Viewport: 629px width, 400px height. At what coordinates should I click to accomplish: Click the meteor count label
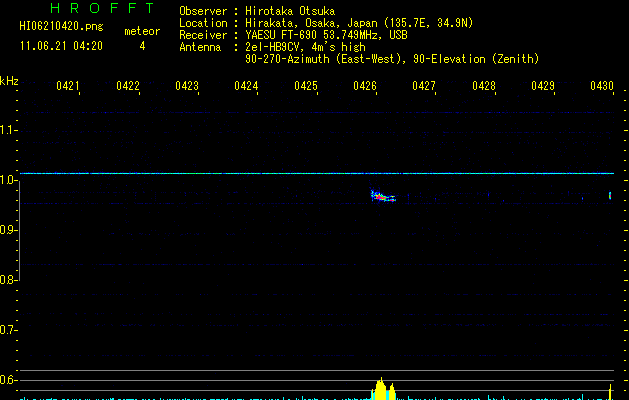[142, 31]
